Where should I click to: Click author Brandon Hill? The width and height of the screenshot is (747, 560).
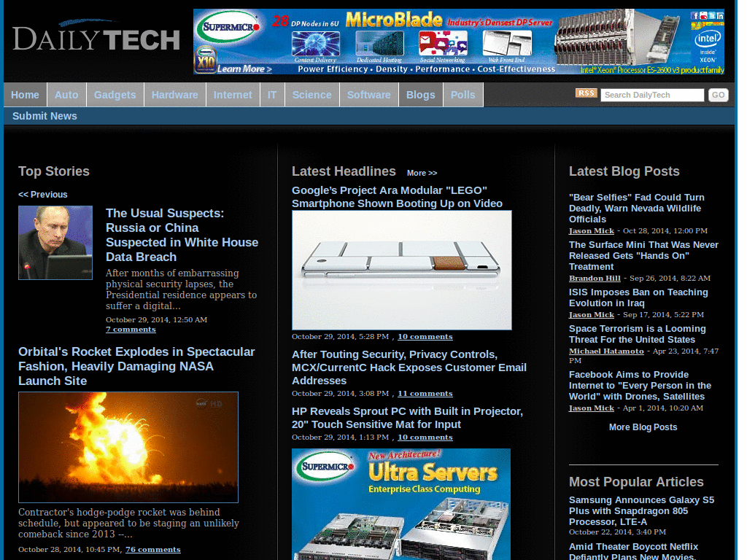tap(595, 278)
